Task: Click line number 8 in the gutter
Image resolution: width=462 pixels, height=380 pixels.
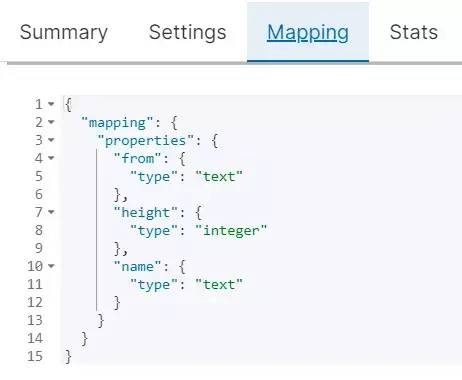Action: coord(39,230)
